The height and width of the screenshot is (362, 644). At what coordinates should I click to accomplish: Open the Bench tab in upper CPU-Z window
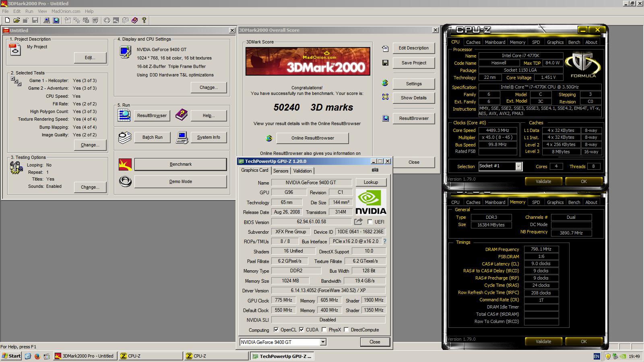(x=574, y=42)
